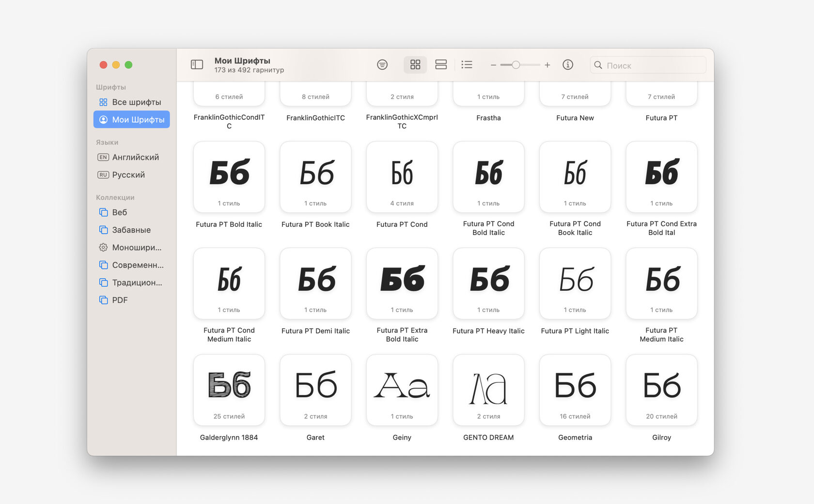Open the filter options icon
This screenshot has height=504, width=814.
382,64
